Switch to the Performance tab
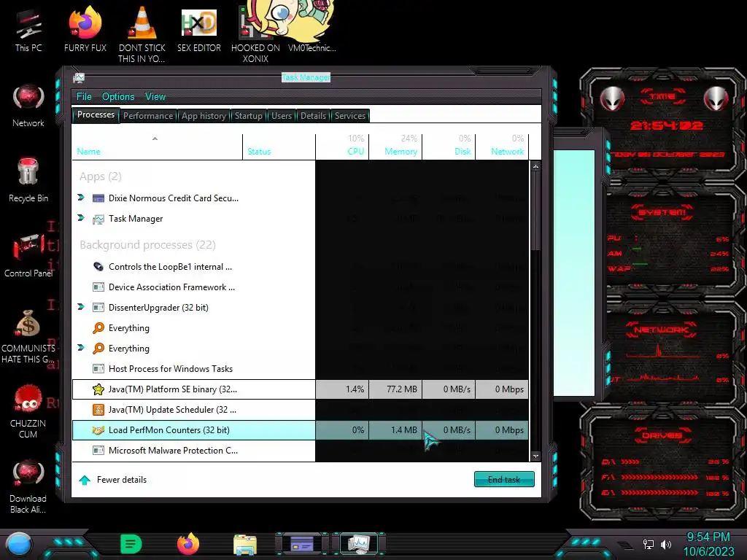This screenshot has width=747, height=560. click(148, 116)
